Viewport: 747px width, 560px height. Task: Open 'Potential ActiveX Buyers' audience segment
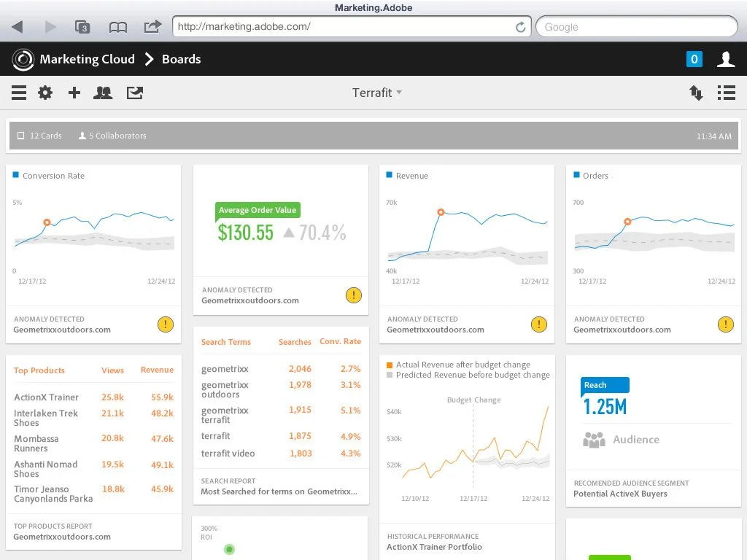point(620,494)
